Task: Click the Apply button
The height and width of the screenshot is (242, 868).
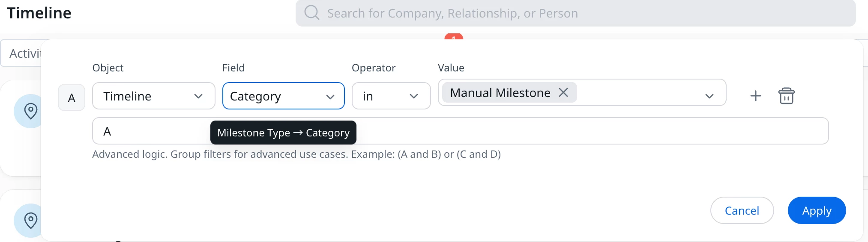Action: pyautogui.click(x=816, y=210)
